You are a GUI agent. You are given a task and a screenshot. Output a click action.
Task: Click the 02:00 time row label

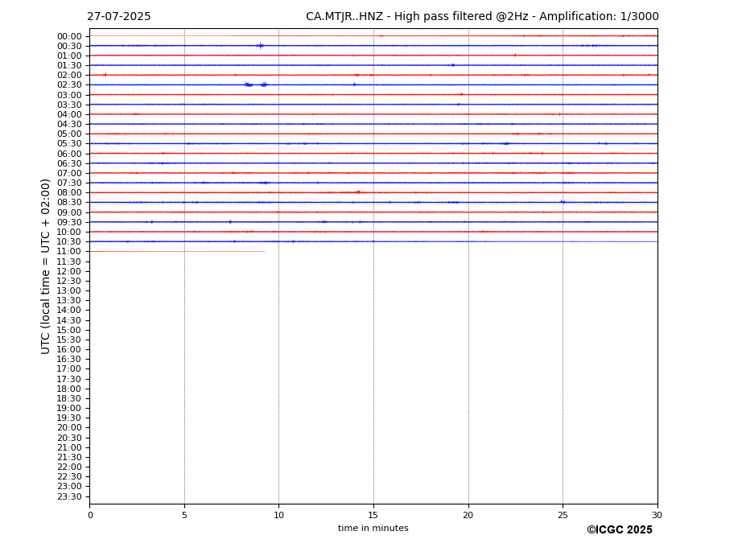[69, 75]
